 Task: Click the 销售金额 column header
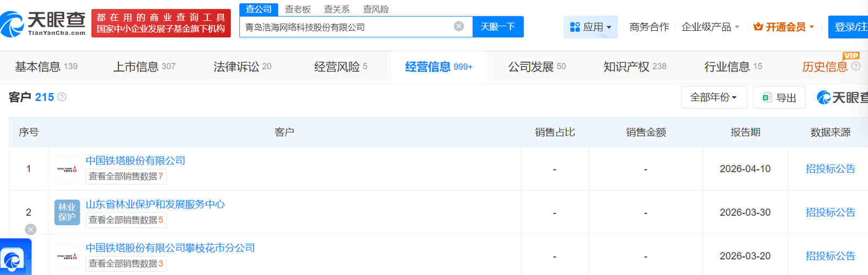tap(646, 132)
